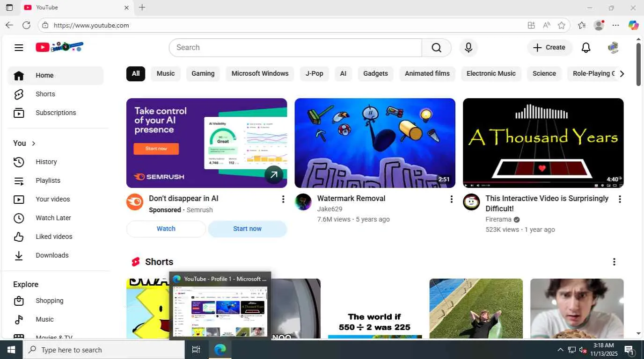Open the Jake629 channel avatar
This screenshot has height=359, width=644.
[303, 202]
